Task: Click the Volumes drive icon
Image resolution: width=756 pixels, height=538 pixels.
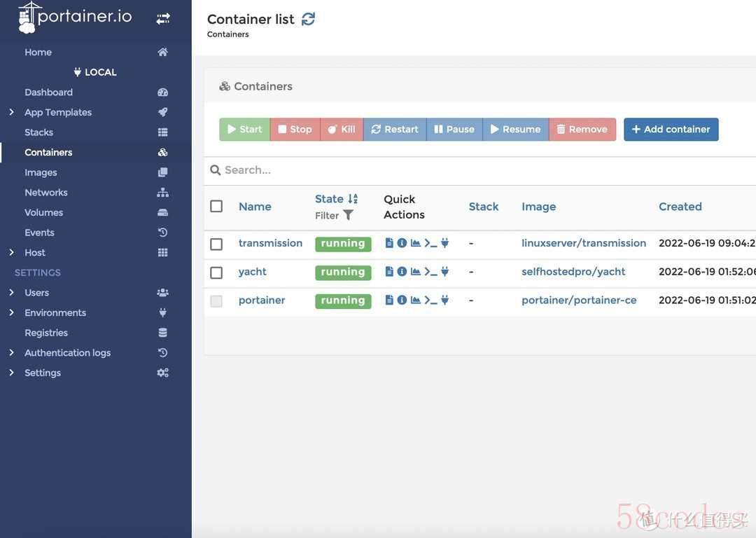Action: 163,212
